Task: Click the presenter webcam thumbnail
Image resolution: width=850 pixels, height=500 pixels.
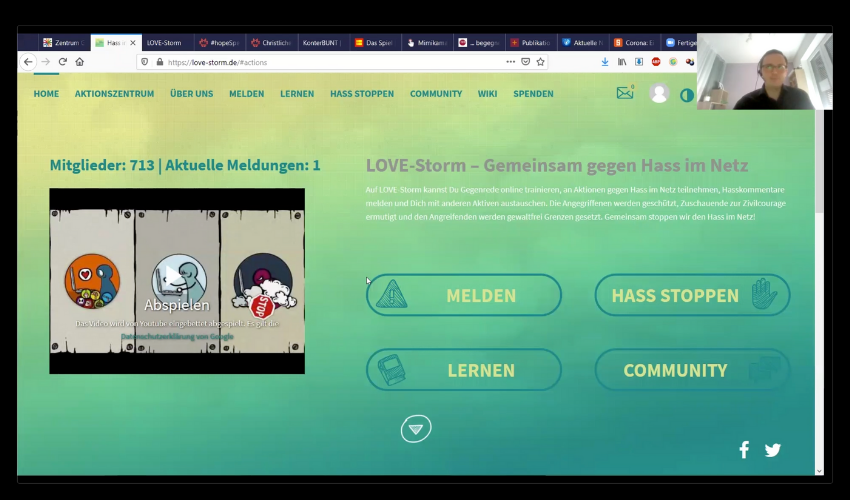Action: [764, 71]
